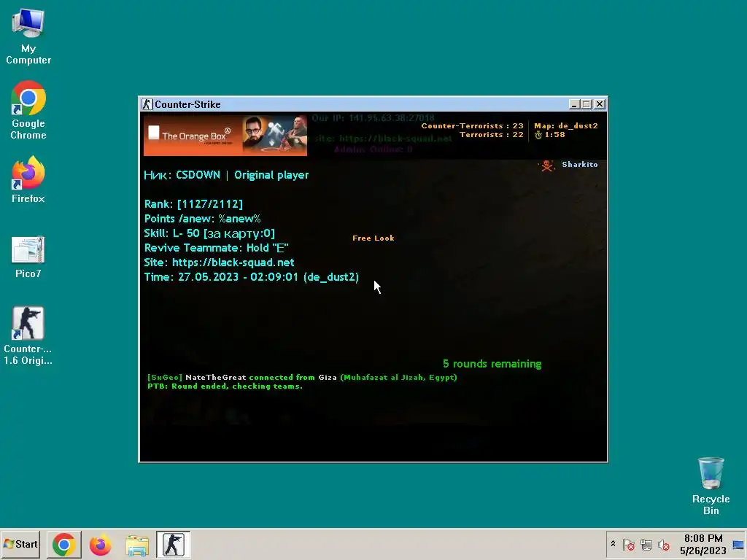Click the NateTheGreat connected chat message
Image resolution: width=747 pixels, height=560 pixels.
point(302,377)
